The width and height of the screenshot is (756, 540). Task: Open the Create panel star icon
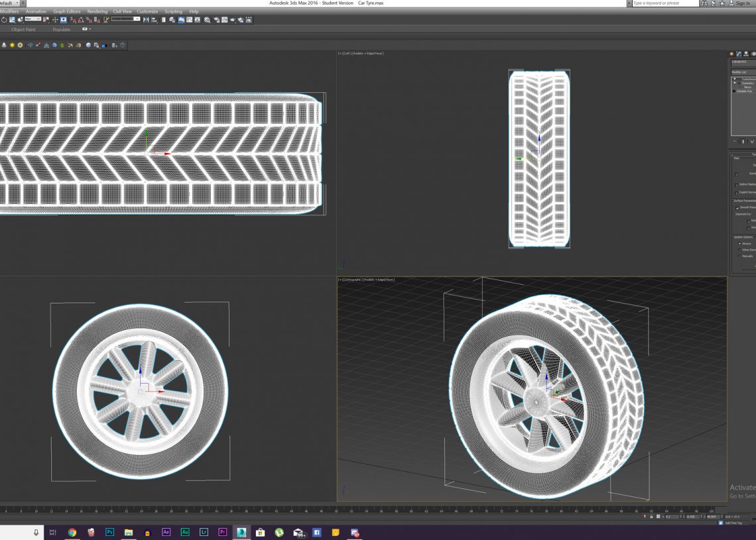tap(731, 54)
